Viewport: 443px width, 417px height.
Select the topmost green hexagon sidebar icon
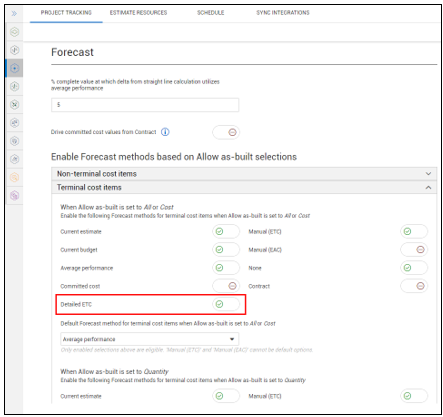[15, 32]
